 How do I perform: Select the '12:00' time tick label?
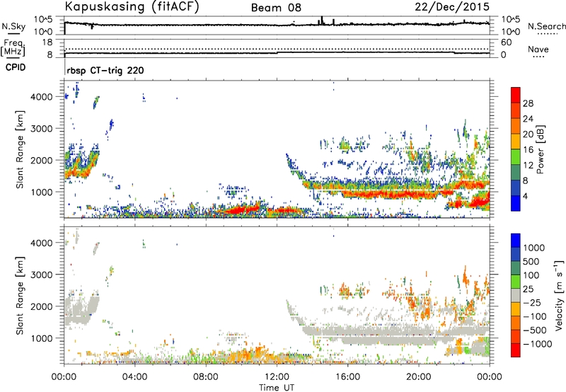click(x=277, y=377)
